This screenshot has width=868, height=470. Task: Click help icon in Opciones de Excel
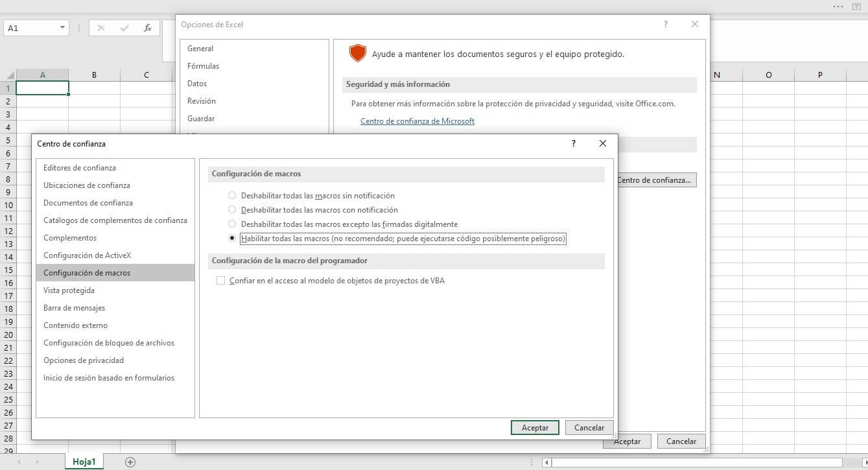pos(665,25)
